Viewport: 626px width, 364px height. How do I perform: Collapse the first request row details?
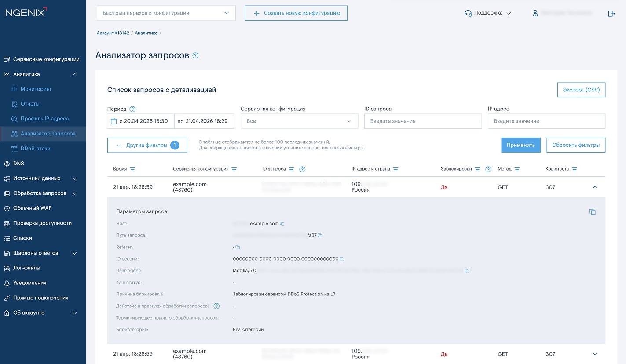[595, 187]
